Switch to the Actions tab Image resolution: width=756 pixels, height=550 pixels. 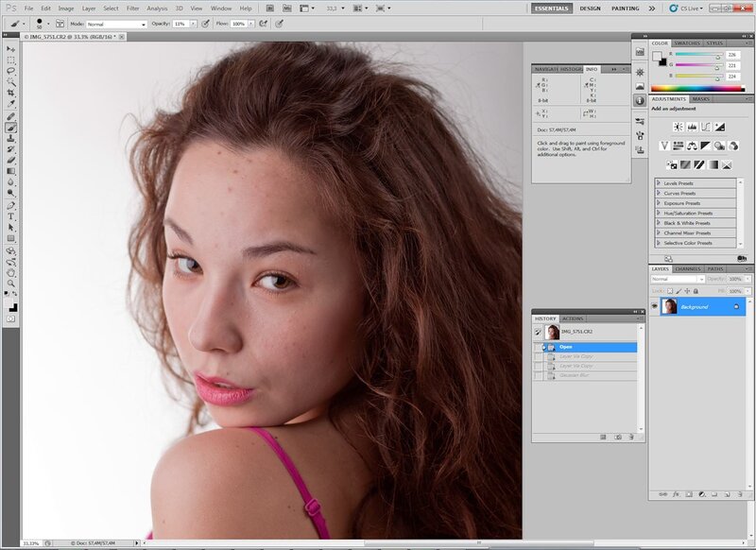[x=573, y=318]
